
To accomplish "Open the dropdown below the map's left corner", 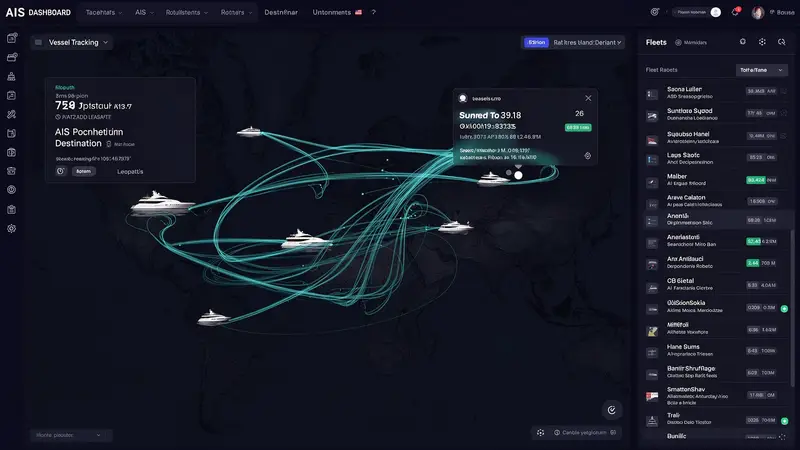I will 71,435.
